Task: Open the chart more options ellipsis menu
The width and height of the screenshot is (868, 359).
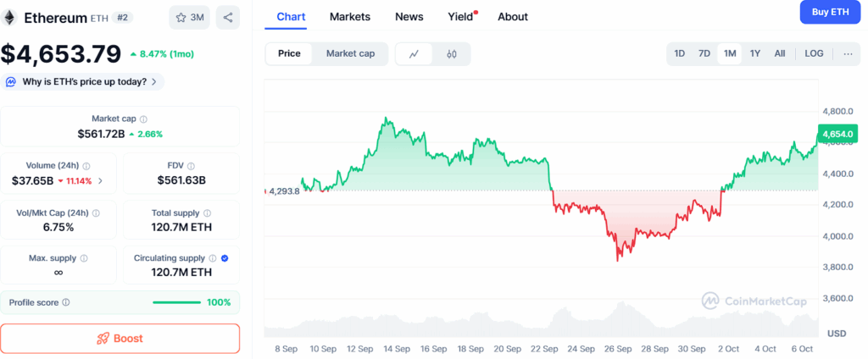Action: click(x=848, y=53)
